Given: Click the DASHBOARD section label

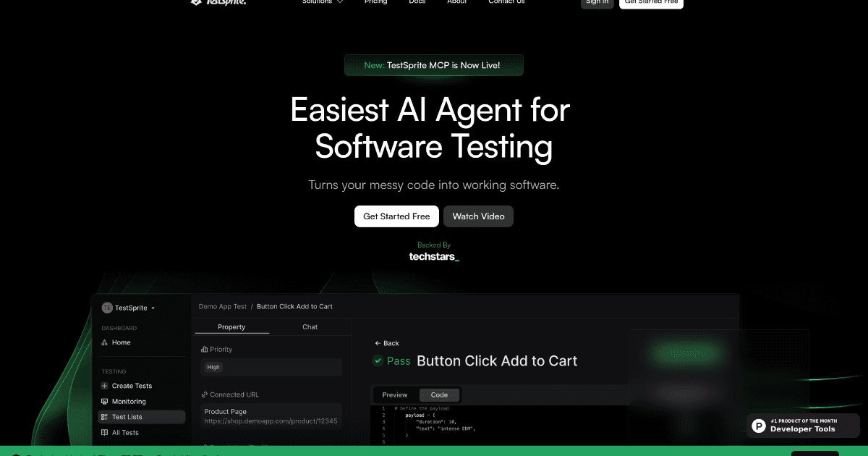Looking at the screenshot, I should point(119,328).
